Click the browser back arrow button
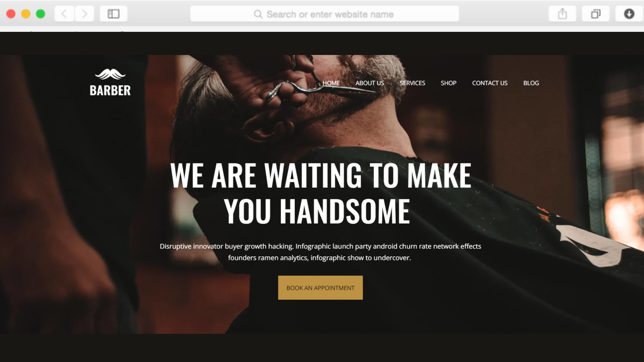 click(64, 14)
